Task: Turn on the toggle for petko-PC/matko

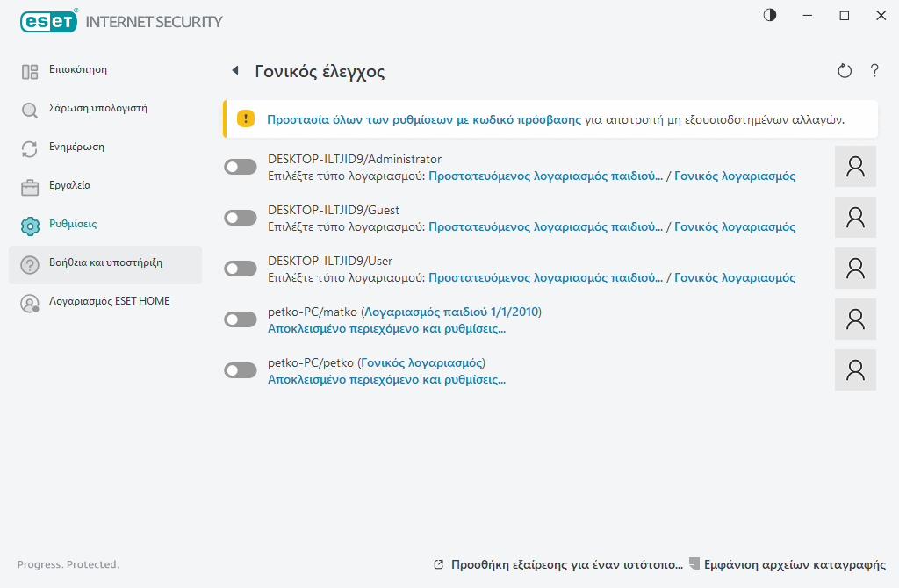Action: pyautogui.click(x=241, y=319)
